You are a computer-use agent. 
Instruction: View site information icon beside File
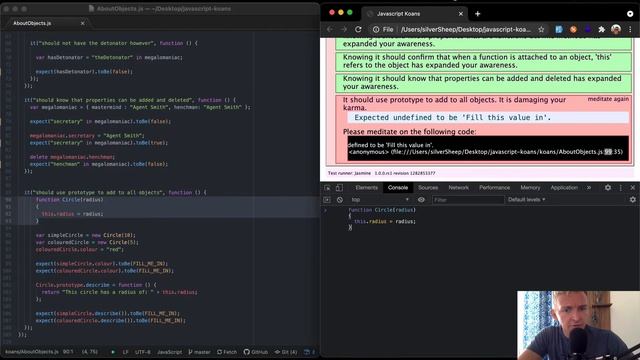376,29
